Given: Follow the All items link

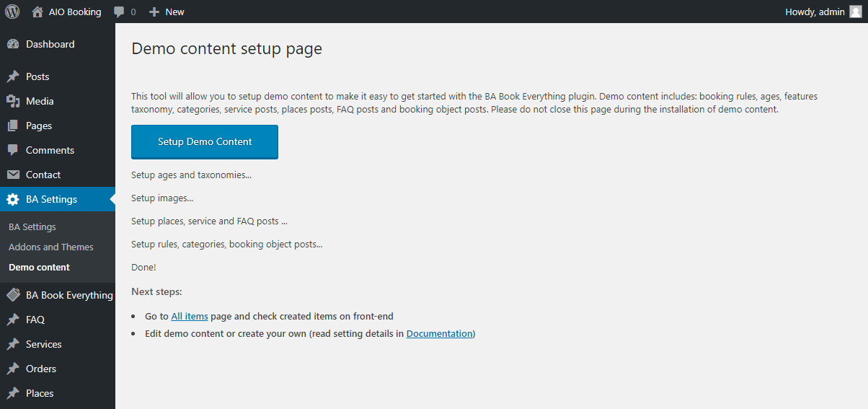Looking at the screenshot, I should [190, 316].
